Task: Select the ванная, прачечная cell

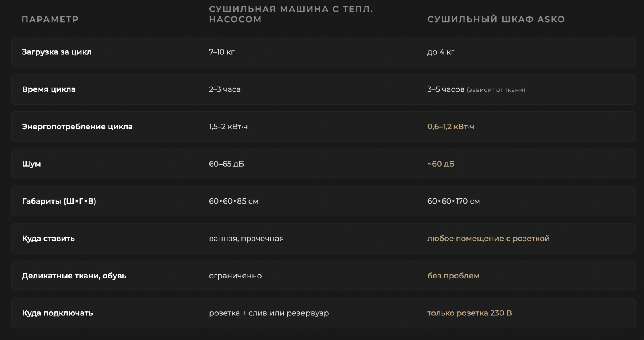Action: (x=246, y=239)
